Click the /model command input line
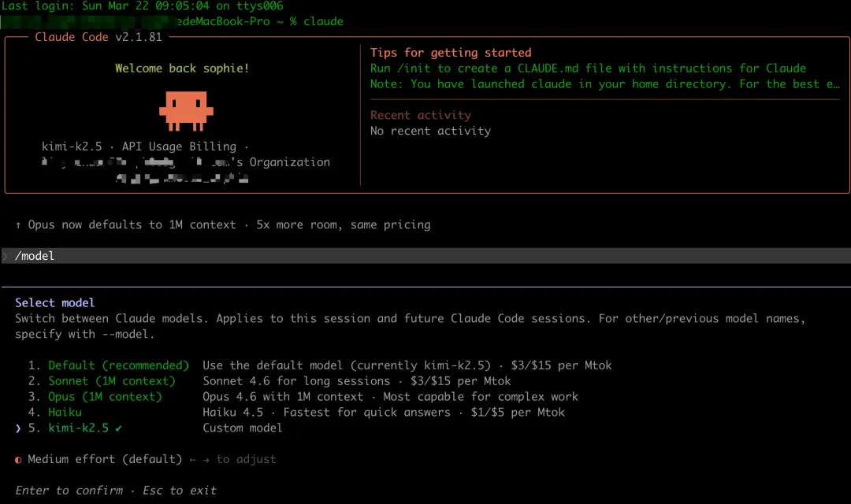Screen dimensions: 851x504 pos(35,256)
